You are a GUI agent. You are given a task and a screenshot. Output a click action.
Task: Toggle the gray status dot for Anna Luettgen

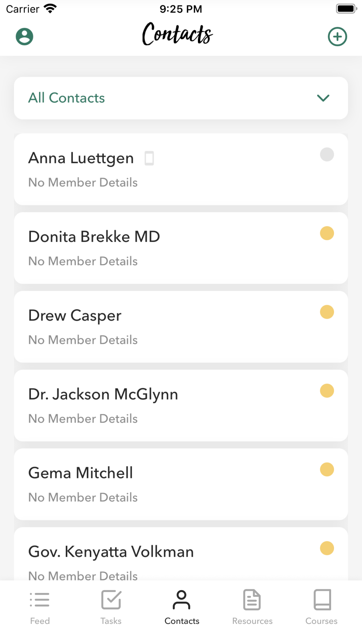coord(327,154)
